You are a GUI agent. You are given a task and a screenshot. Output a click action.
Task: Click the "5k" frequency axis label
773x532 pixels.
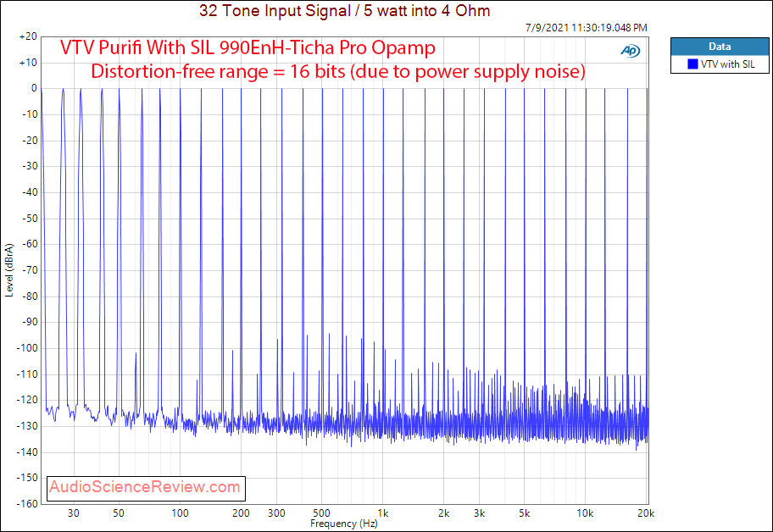point(524,513)
